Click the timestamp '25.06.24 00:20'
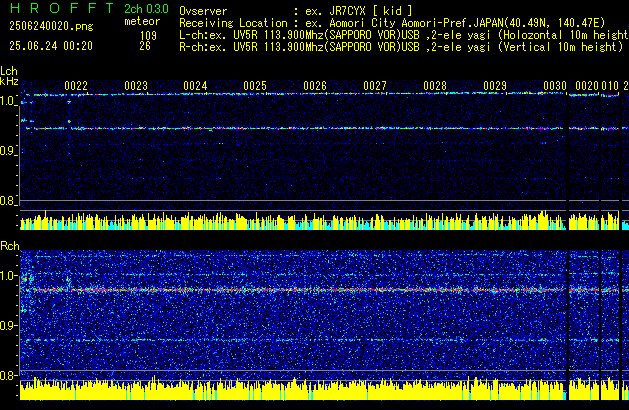Viewport: 629px width, 410px height. pos(51,46)
